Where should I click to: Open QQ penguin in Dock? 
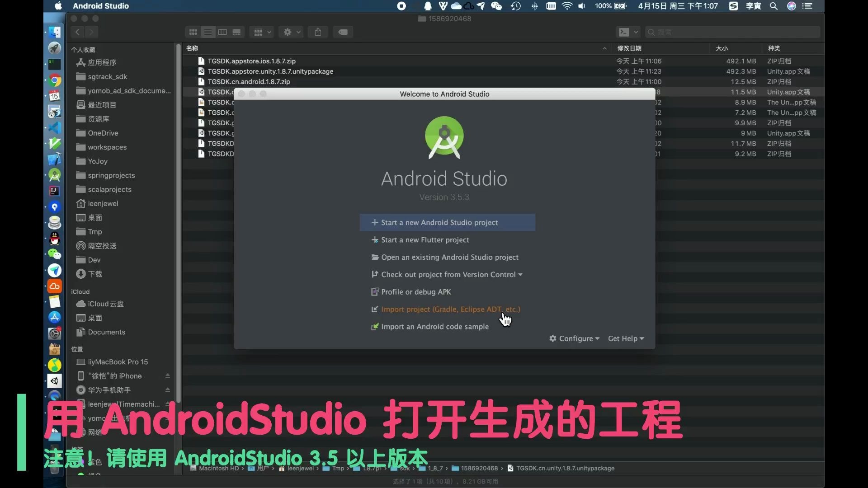pos(55,238)
